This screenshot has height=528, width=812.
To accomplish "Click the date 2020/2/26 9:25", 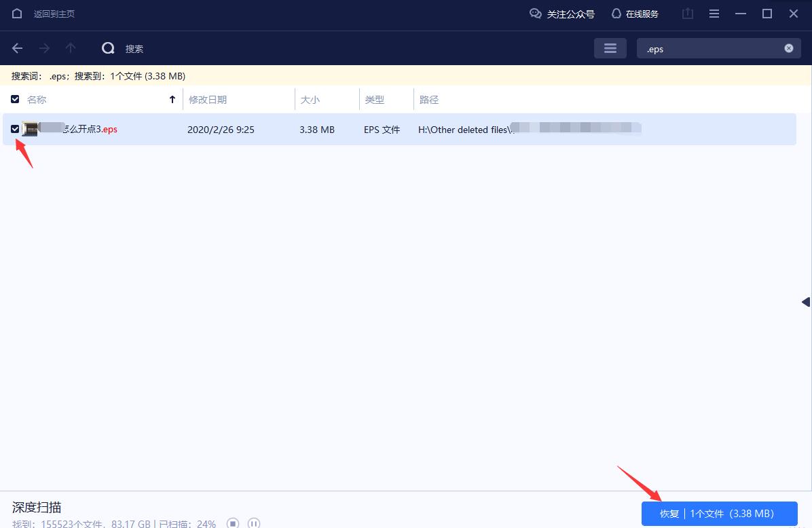I will (221, 130).
